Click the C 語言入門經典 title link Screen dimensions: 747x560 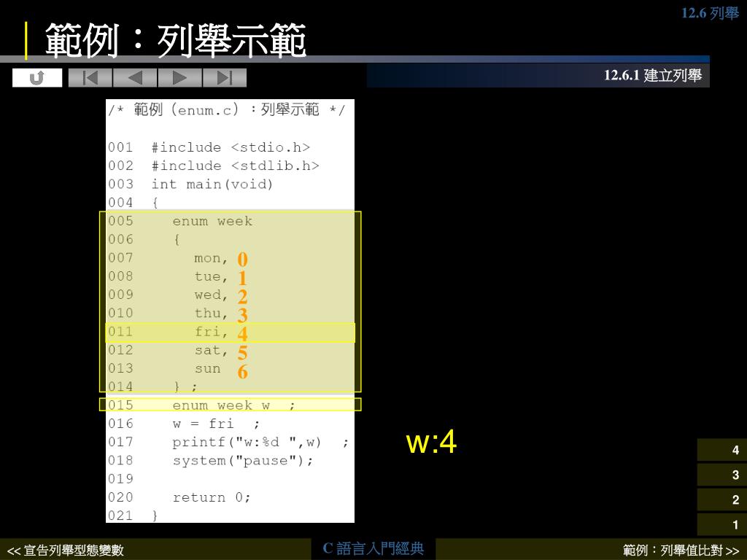point(373,548)
